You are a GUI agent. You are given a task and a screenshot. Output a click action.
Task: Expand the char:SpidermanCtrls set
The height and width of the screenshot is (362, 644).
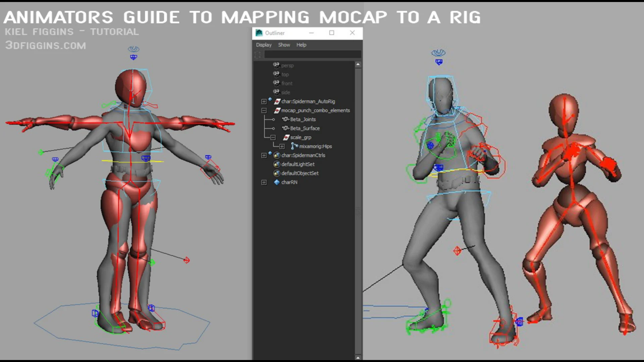[x=264, y=156]
